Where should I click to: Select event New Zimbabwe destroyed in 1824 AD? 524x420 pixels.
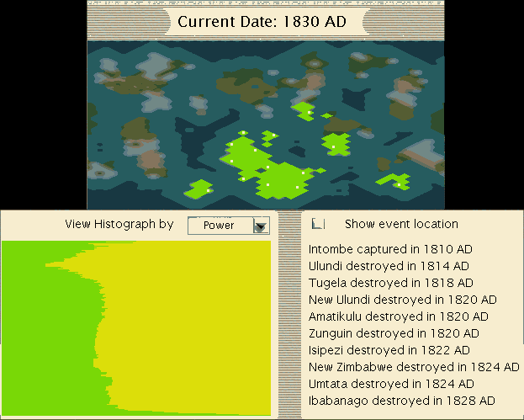coord(414,367)
